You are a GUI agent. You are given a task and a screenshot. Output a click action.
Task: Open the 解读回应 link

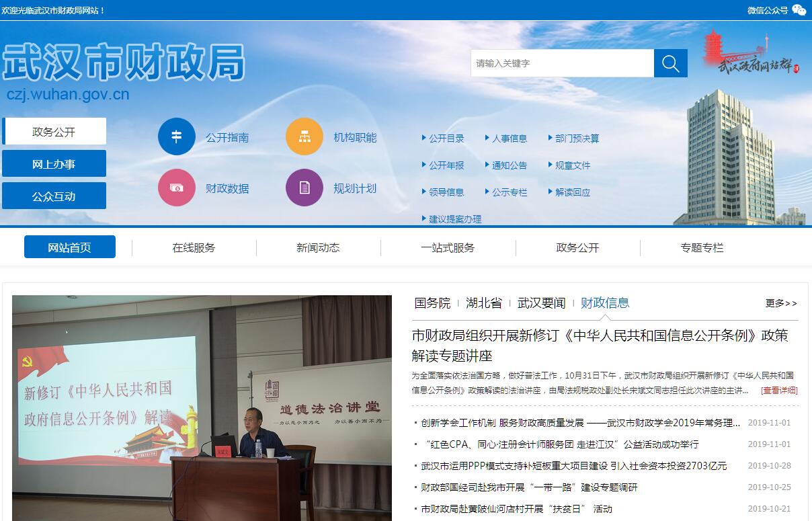[x=573, y=192]
